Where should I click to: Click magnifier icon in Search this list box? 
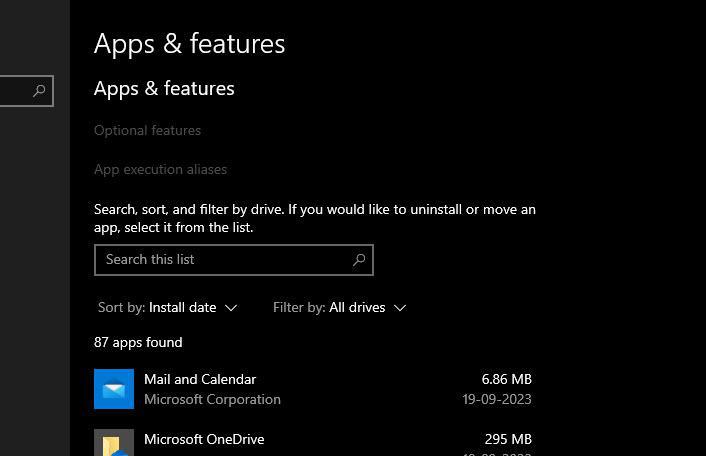[x=359, y=260]
